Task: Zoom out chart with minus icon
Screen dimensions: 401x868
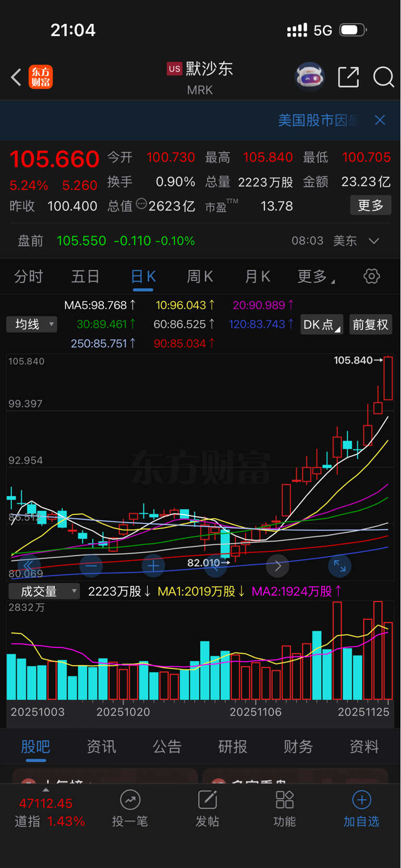Action: coord(91,566)
